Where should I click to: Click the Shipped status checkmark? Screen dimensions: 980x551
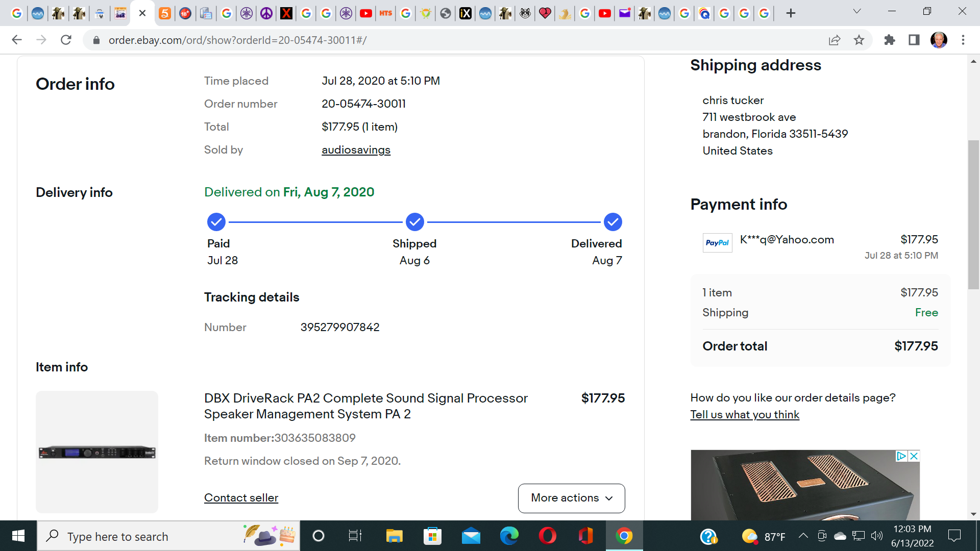[x=414, y=222]
